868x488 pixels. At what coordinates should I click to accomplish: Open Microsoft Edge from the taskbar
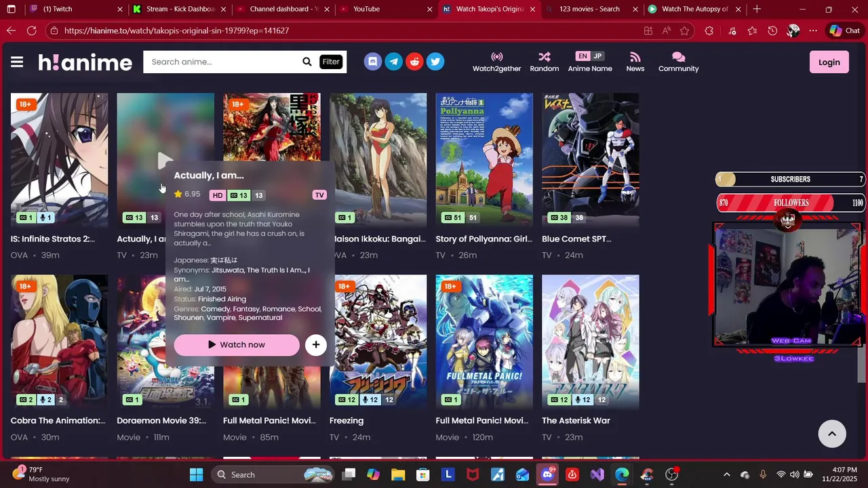click(622, 474)
